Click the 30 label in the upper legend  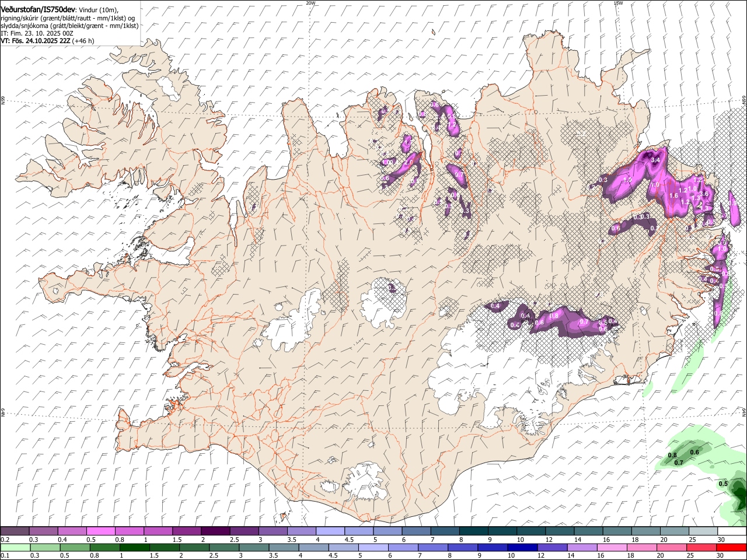[721, 540]
